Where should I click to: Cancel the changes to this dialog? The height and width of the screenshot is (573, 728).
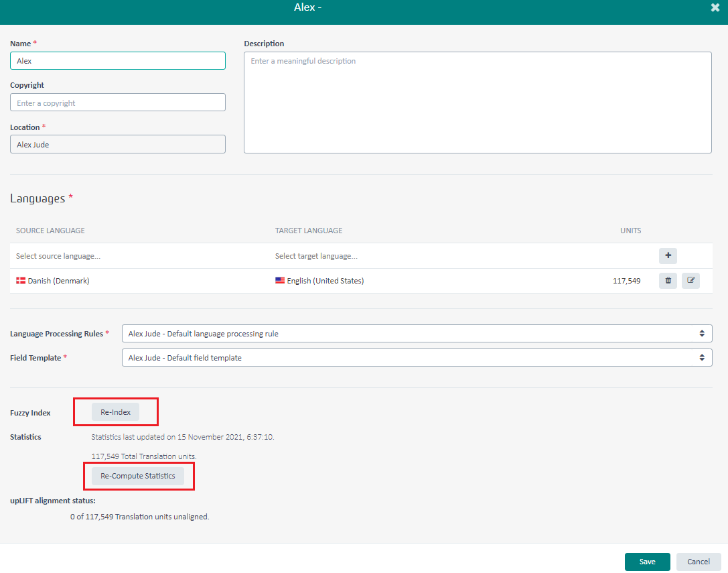[698, 562]
